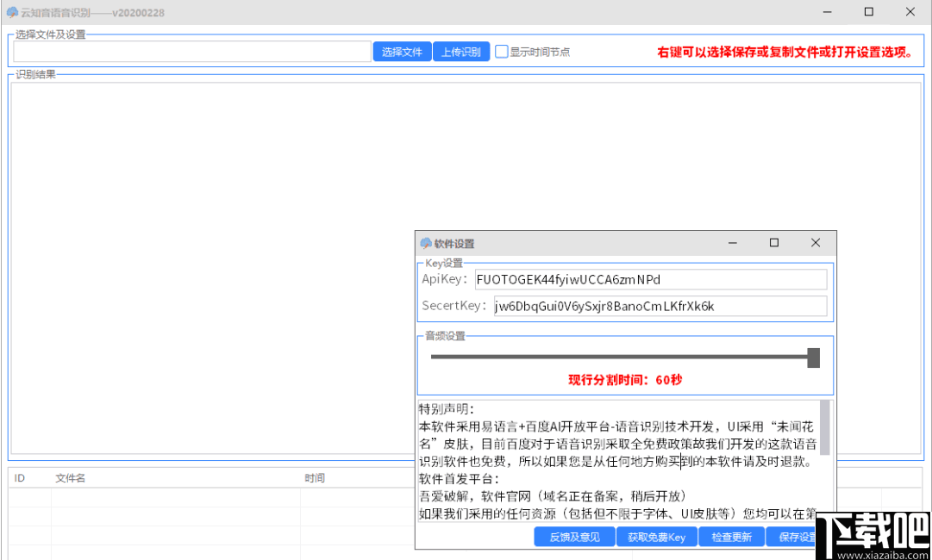Click the 获取免费Key button
This screenshot has height=560, width=932.
coord(657,536)
